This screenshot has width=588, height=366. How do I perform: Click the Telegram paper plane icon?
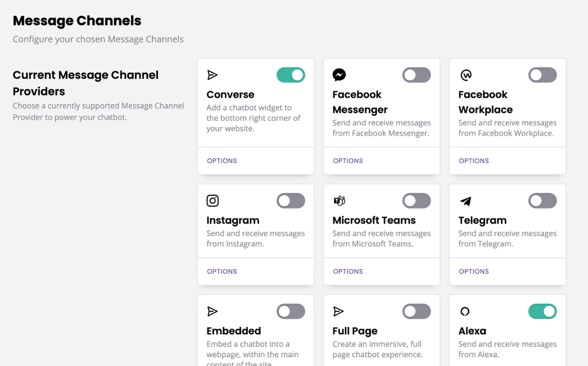click(464, 200)
